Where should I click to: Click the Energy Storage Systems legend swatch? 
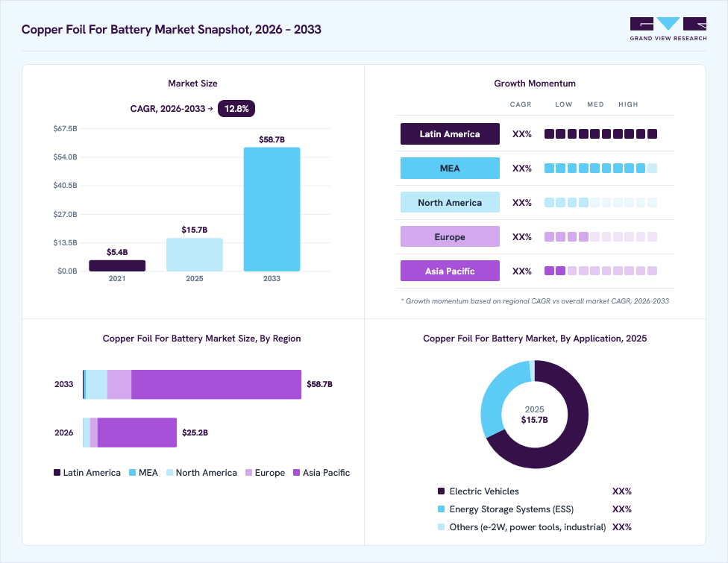click(x=441, y=509)
